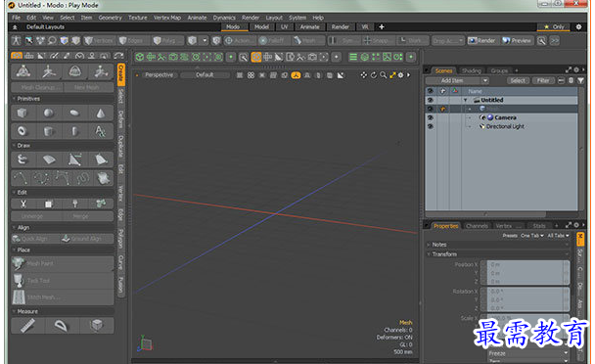Toggle visibility of Camera item
Viewport: 595px width, 364px height.
[430, 117]
